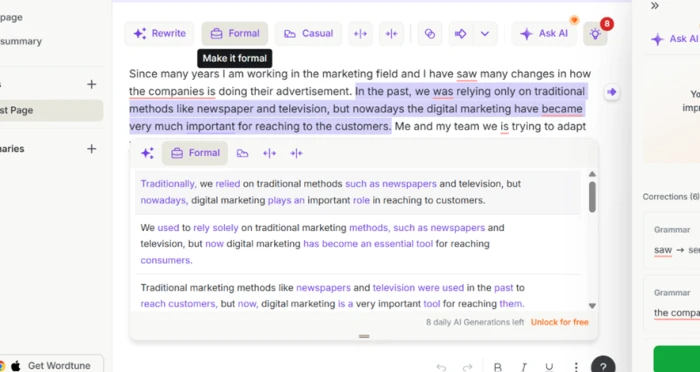The image size is (700, 372).
Task: Click the suggestions list scrollbar thumb
Action: [x=592, y=196]
